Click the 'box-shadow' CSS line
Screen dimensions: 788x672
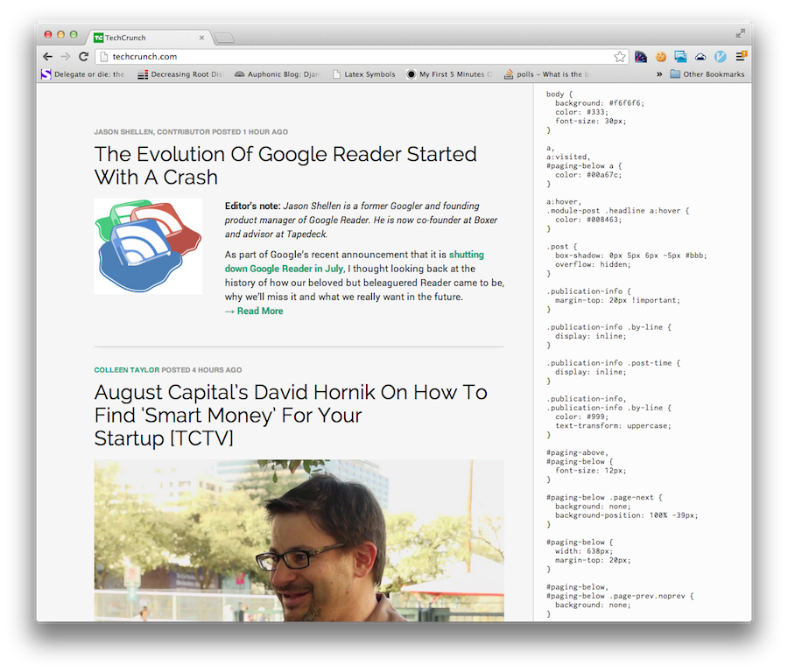pyautogui.click(x=630, y=255)
